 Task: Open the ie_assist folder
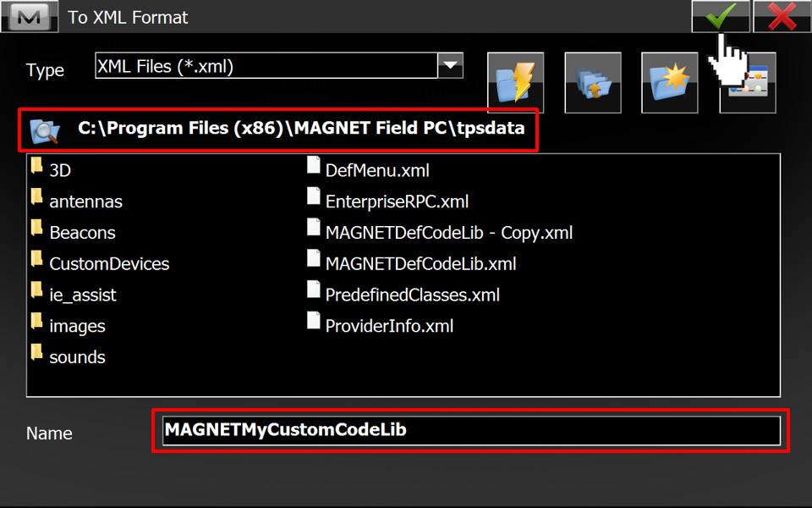pos(83,295)
